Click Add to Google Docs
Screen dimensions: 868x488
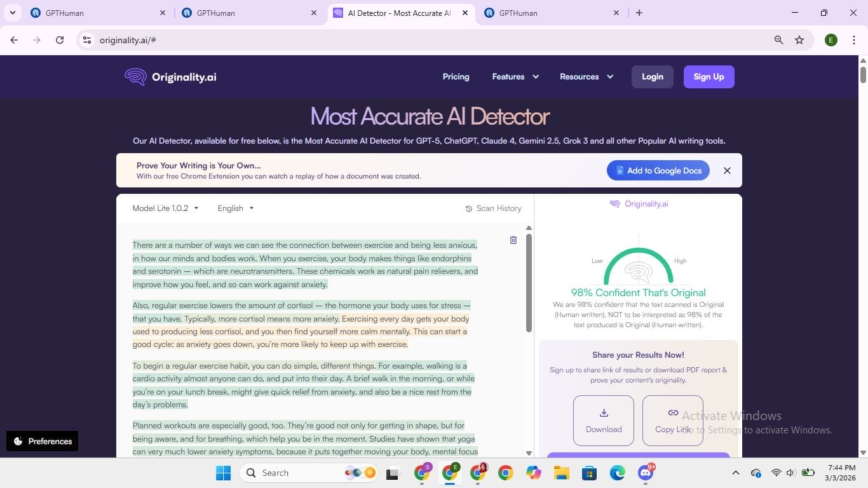click(658, 170)
